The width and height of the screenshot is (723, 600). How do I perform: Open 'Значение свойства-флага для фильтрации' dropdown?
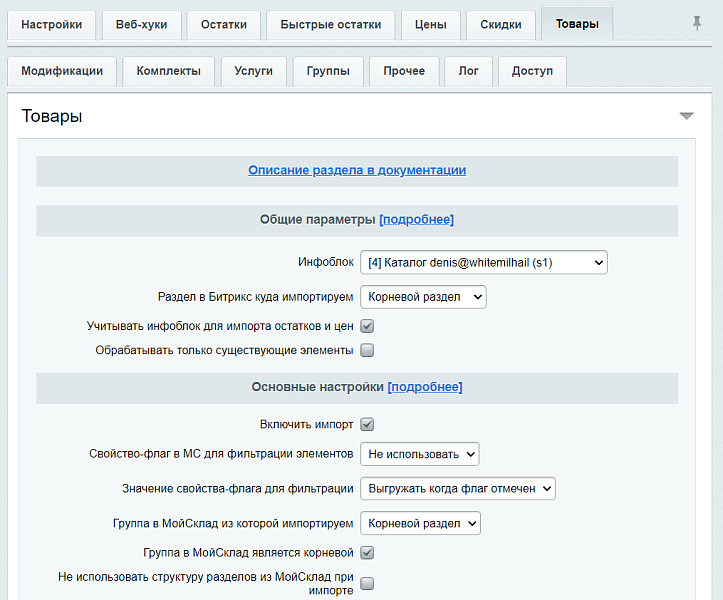(457, 488)
